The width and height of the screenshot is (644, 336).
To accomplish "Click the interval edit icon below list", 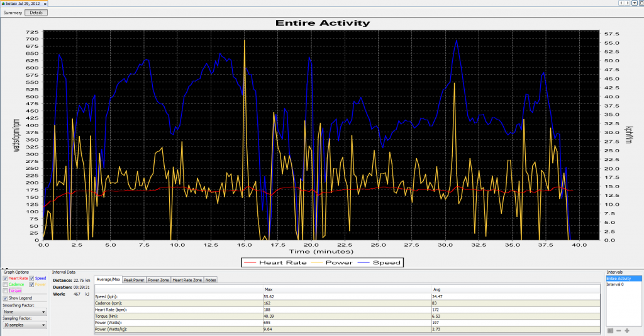I will pos(610,330).
